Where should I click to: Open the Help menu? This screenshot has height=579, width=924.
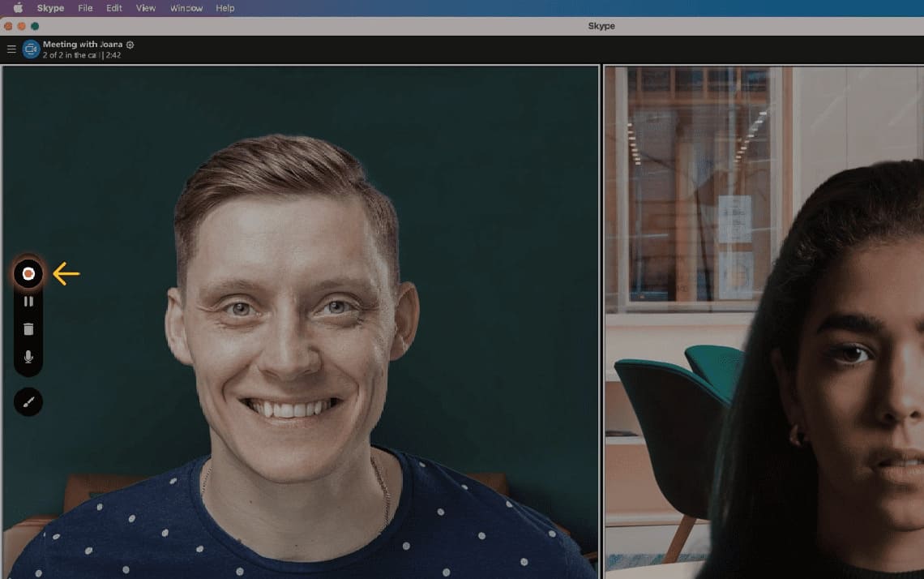click(x=225, y=8)
